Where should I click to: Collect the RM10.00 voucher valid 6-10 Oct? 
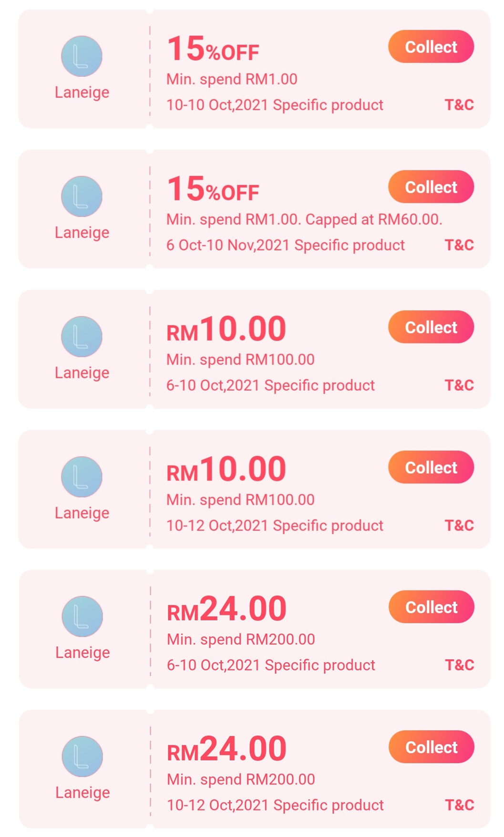(x=431, y=327)
